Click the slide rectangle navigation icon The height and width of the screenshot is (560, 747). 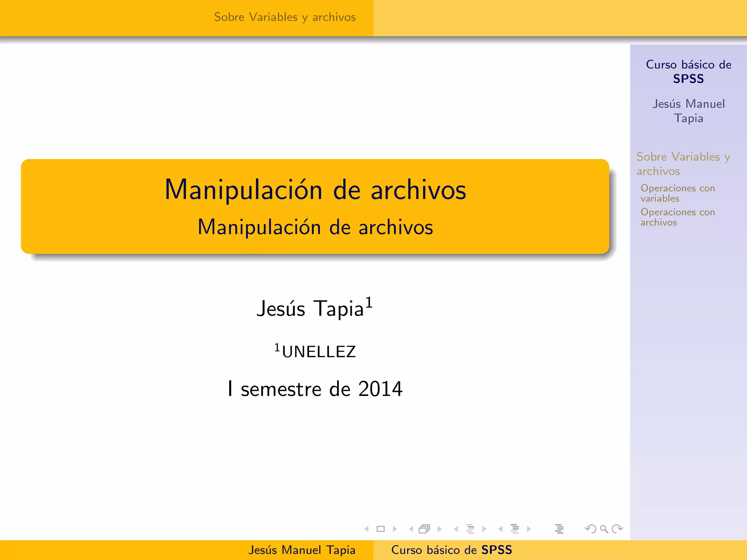(x=380, y=529)
